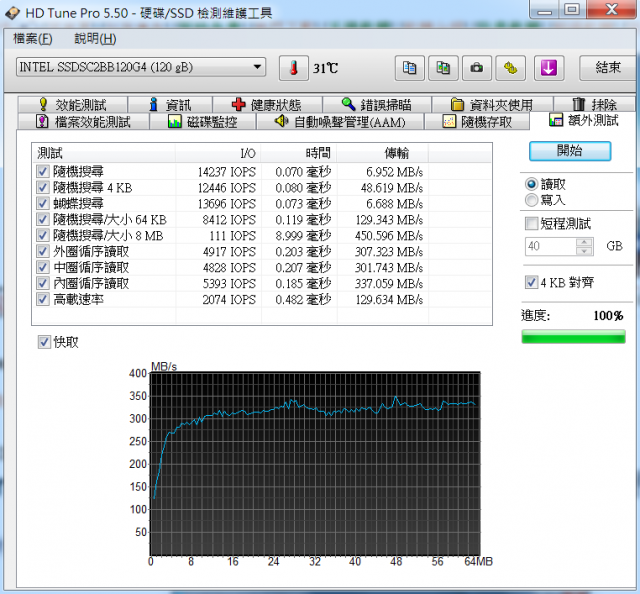Viewport: 640px width, 594px height.
Task: Click the 31℃ temperature readout
Action: (x=325, y=68)
